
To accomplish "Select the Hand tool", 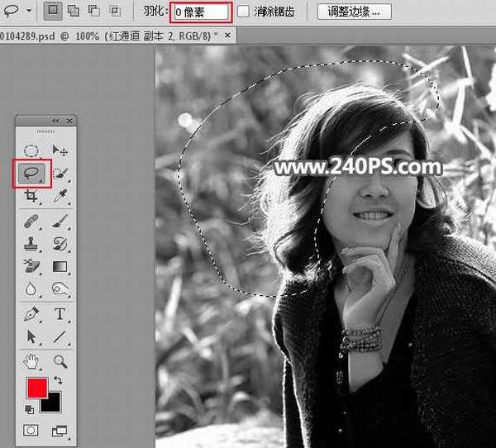I will pos(31,360).
